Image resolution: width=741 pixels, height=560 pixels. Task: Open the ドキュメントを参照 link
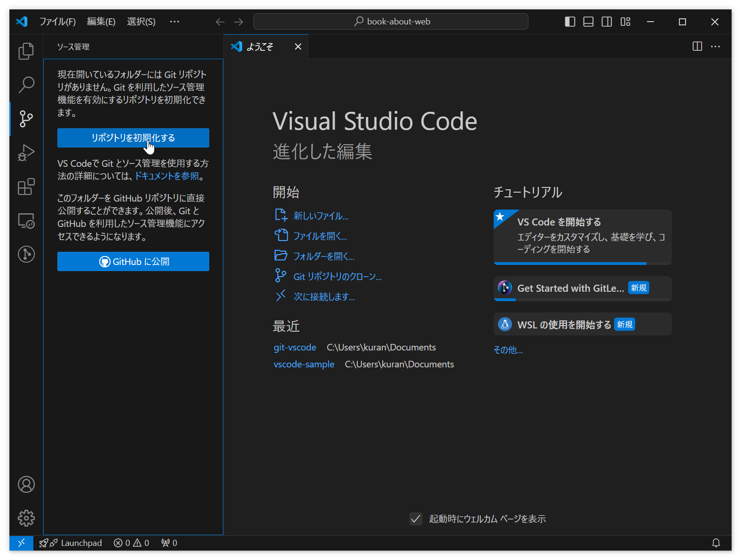pyautogui.click(x=167, y=176)
